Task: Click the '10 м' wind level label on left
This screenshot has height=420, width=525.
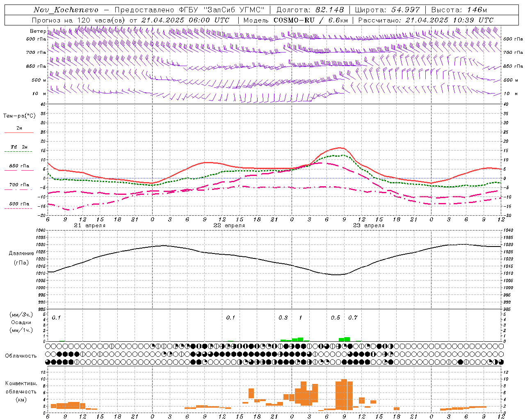Action: coord(39,94)
